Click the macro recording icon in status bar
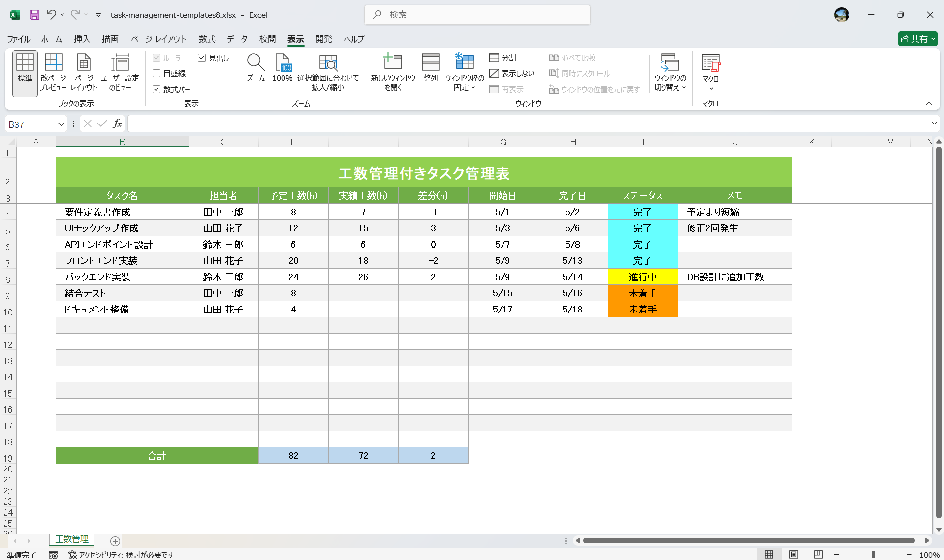Viewport: 944px width, 560px height. (53, 555)
